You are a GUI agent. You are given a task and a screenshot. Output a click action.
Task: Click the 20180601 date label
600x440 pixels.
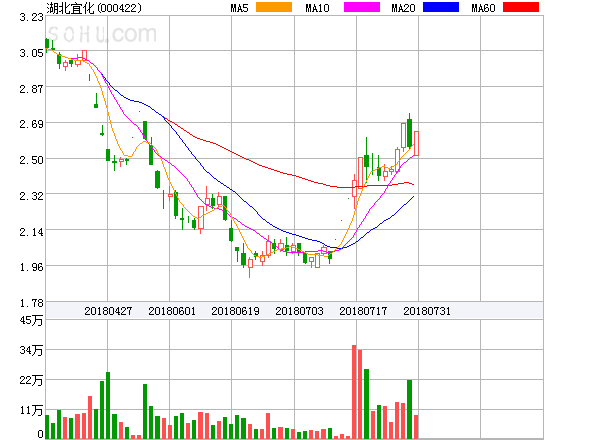[x=172, y=311]
